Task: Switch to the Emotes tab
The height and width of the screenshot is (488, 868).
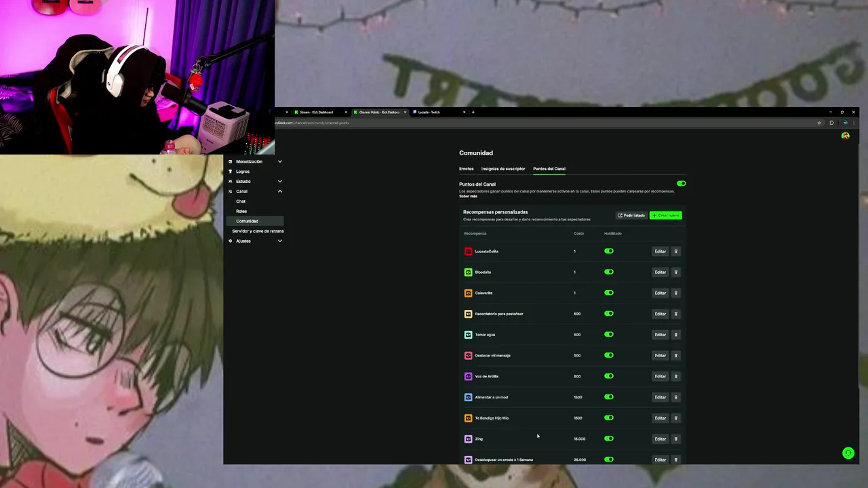Action: point(467,169)
